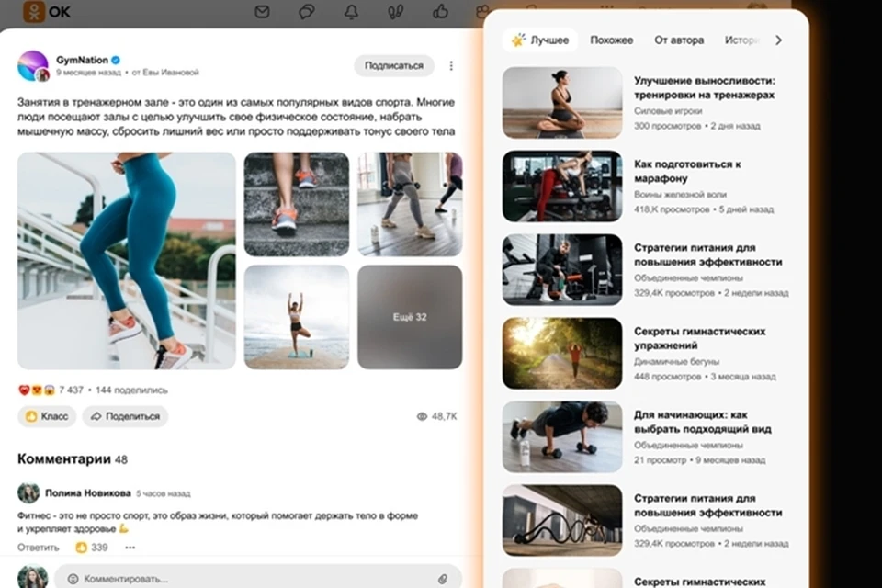Viewport: 882px width, 588px height.
Task: Open the battle ropes workout thumbnail
Action: coord(562,521)
